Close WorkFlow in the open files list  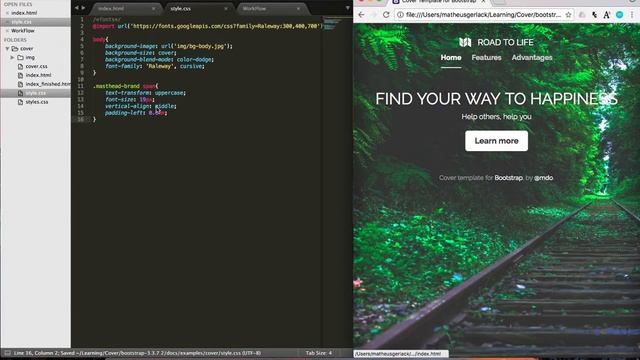pos(7,31)
